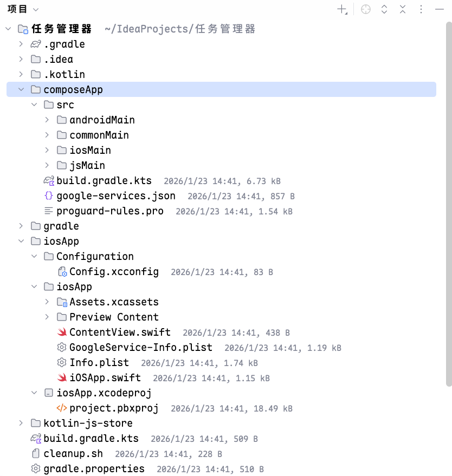Hide the project panel with minimize icon
Image resolution: width=452 pixels, height=476 pixels.
[x=439, y=9]
